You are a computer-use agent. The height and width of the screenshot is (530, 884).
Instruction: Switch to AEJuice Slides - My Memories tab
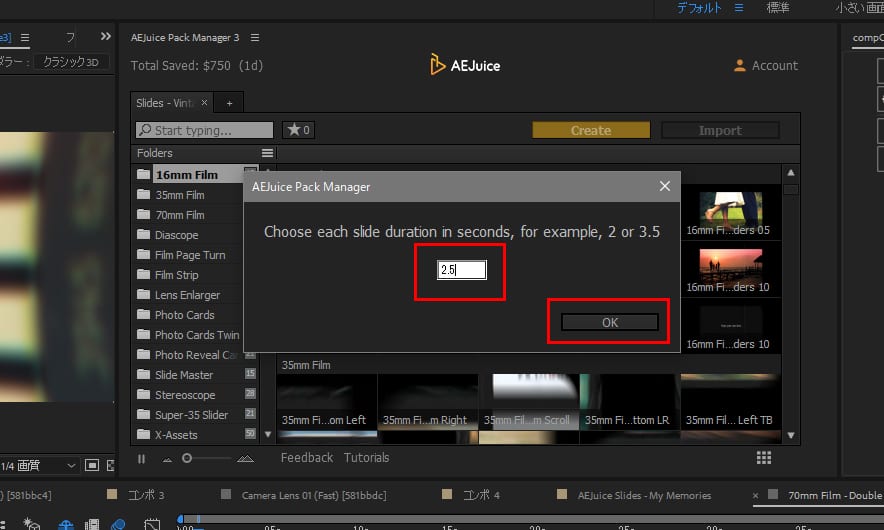pos(643,495)
